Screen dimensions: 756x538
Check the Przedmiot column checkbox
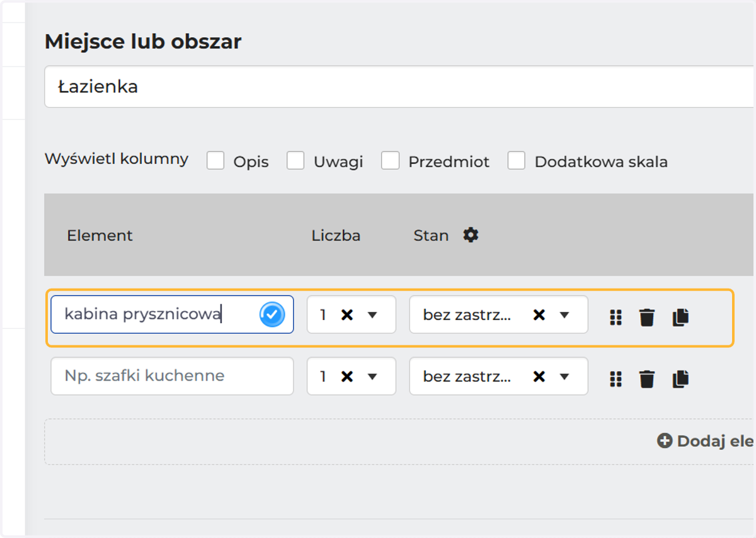pyautogui.click(x=390, y=161)
